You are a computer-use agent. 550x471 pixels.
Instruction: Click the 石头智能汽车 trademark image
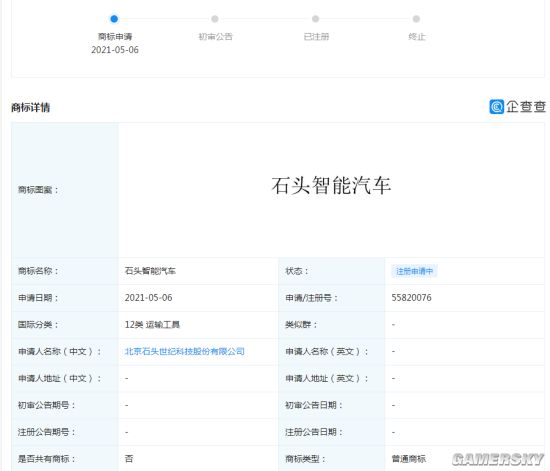(x=331, y=186)
